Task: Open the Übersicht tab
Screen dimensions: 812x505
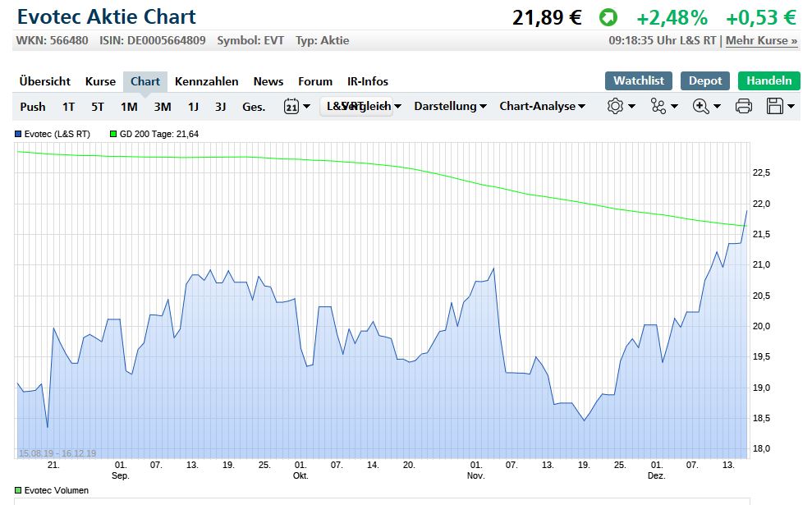Action: (x=45, y=81)
